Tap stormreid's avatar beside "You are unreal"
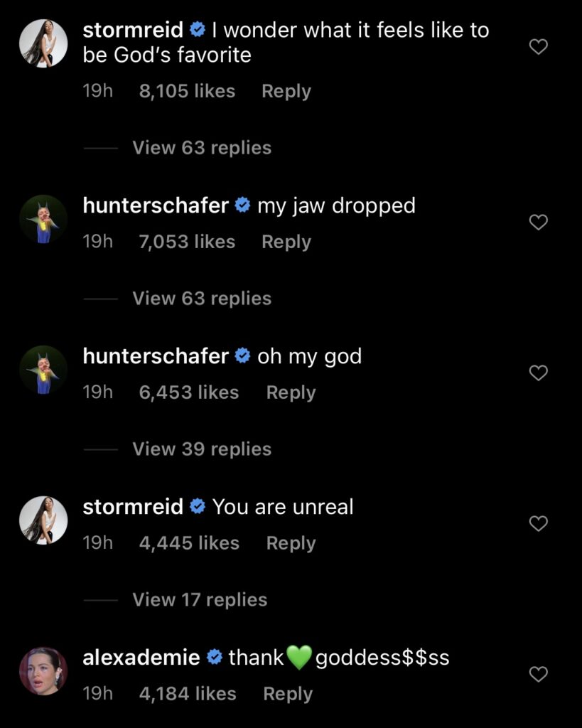The image size is (582, 728). pos(43,520)
